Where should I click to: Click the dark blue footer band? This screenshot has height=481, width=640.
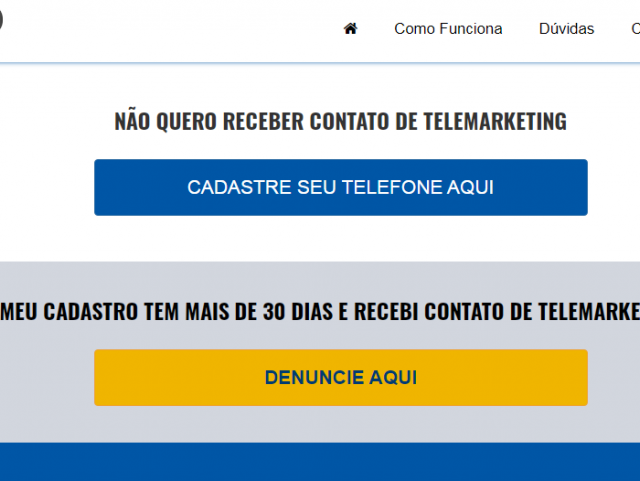(320, 462)
